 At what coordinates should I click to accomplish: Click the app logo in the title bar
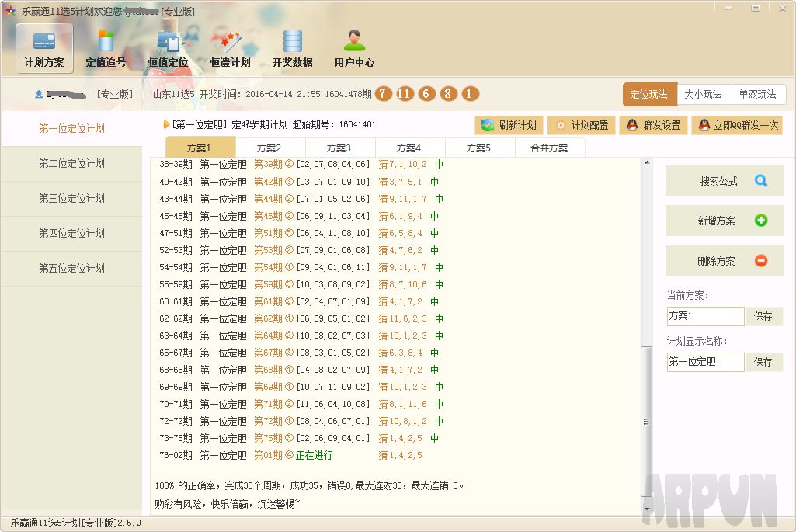tap(11, 11)
